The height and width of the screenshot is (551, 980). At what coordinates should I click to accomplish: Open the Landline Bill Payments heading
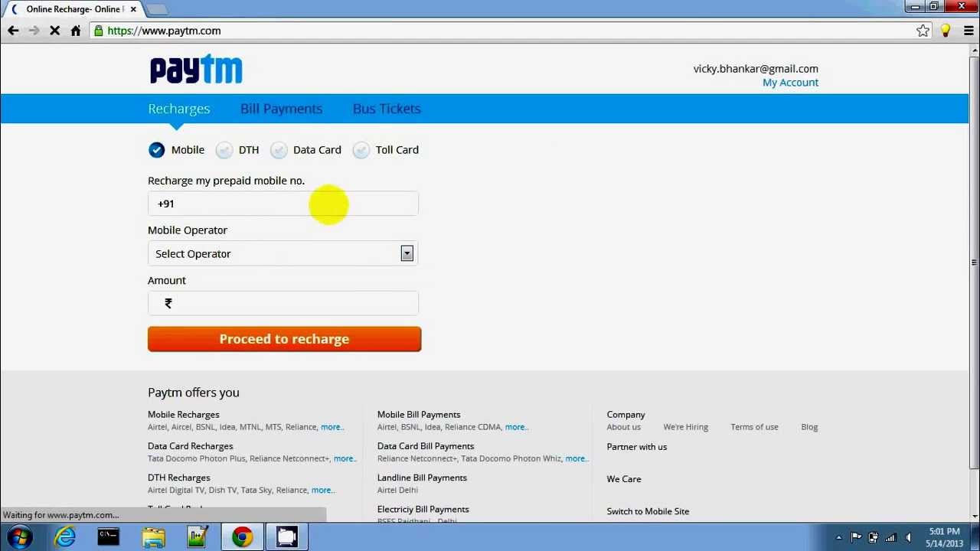(422, 478)
